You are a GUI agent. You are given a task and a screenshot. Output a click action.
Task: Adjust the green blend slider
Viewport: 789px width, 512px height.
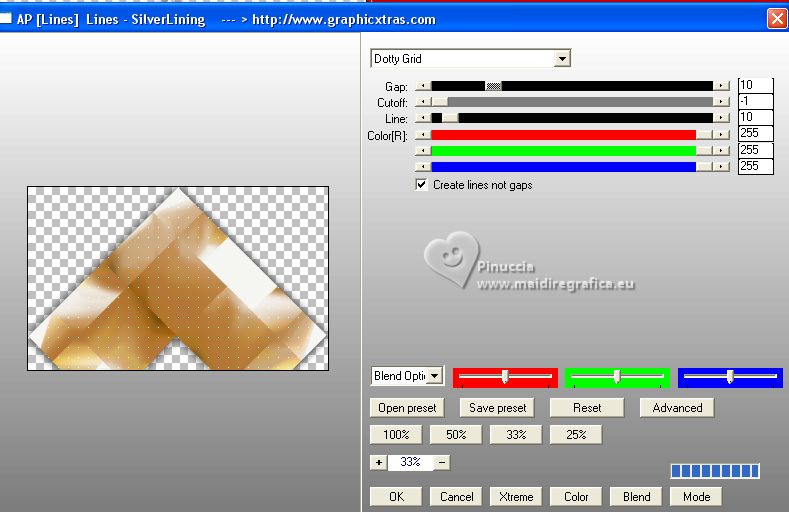click(617, 377)
